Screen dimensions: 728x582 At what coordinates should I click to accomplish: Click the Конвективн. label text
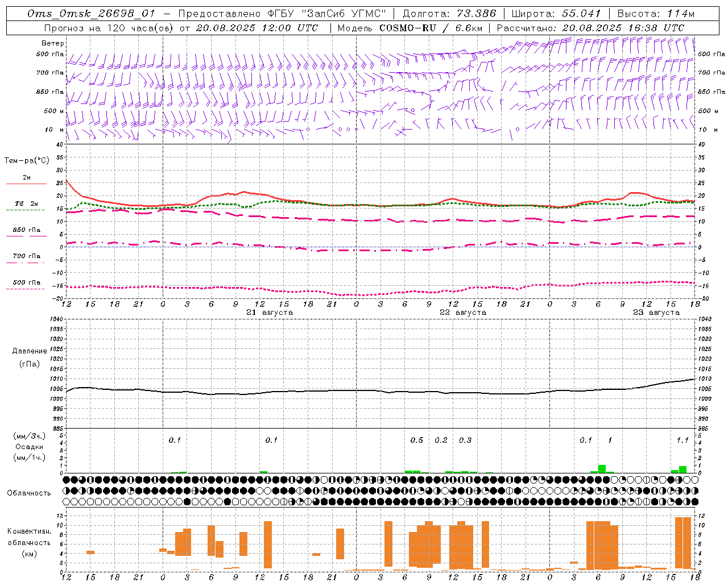29,531
